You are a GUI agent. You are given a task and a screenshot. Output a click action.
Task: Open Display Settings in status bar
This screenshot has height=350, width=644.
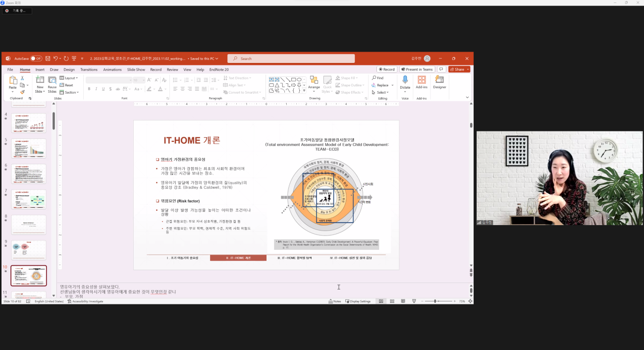pos(358,301)
